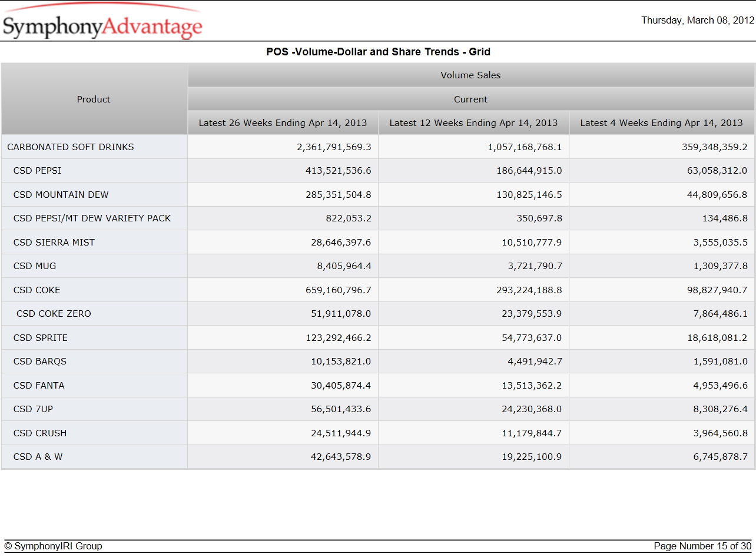
Task: Click the Mountain Dew value 44,809,656.8
Action: [717, 195]
